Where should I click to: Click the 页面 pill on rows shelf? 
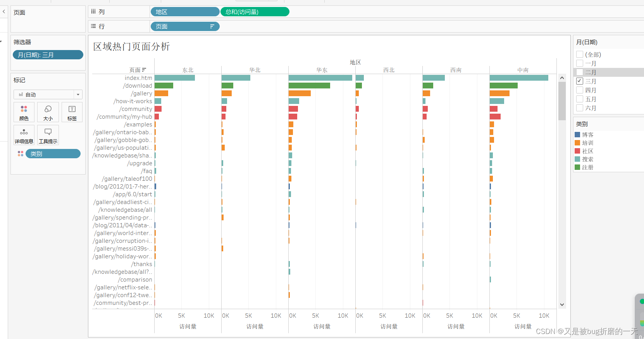click(x=185, y=26)
